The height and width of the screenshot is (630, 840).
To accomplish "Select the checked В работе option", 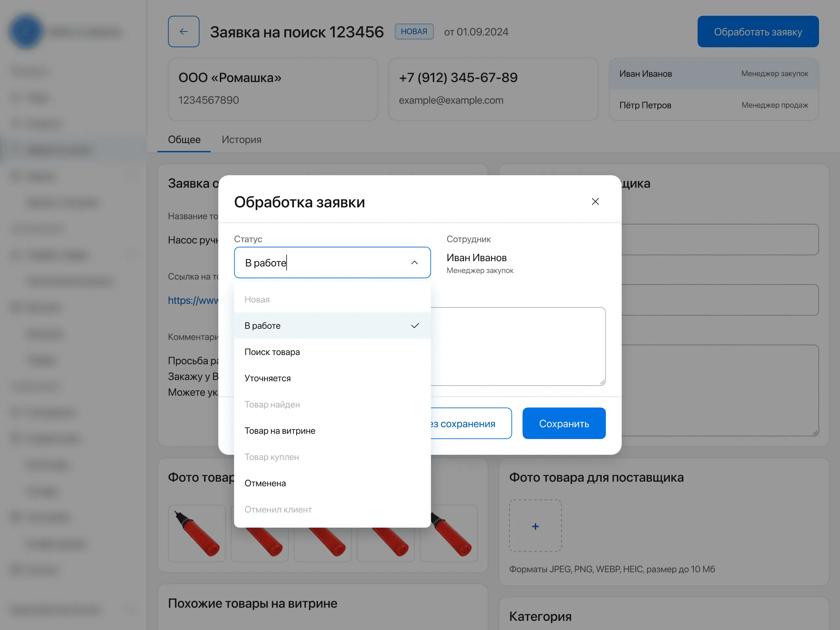I will click(x=332, y=325).
